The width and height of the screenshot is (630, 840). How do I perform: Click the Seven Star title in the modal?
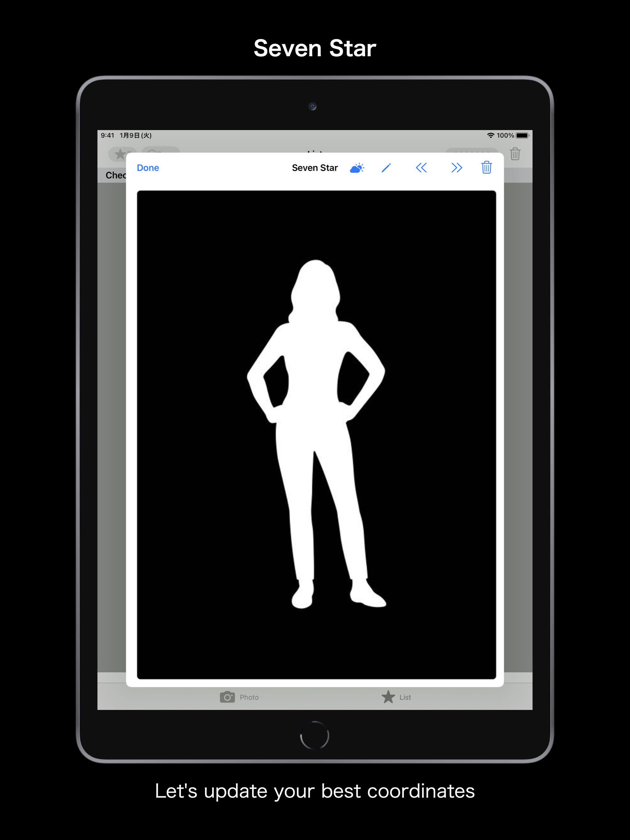(x=315, y=168)
